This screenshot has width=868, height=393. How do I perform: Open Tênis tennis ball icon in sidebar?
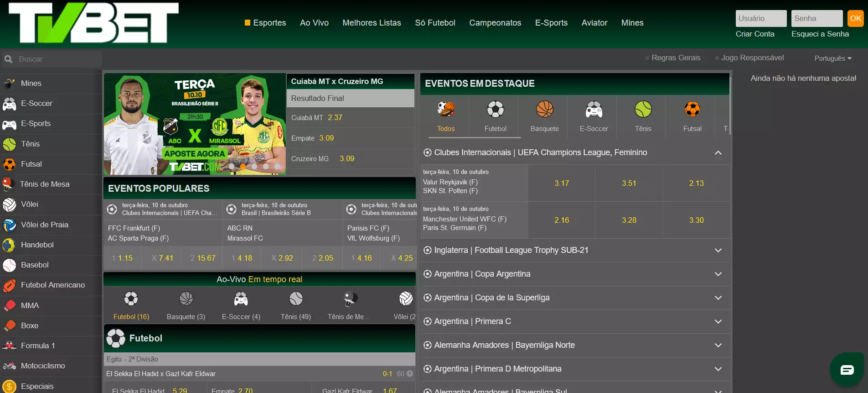tap(9, 144)
